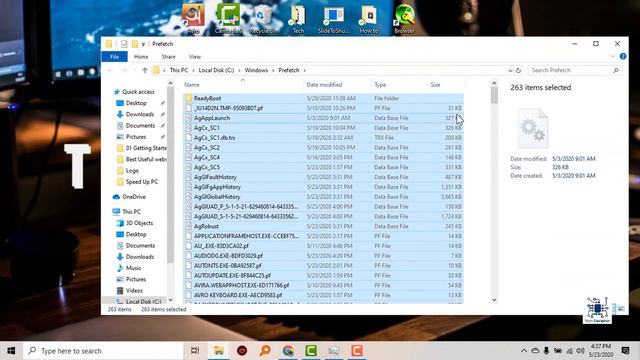Select 'Windows' in the address breadcrumb

click(x=256, y=70)
